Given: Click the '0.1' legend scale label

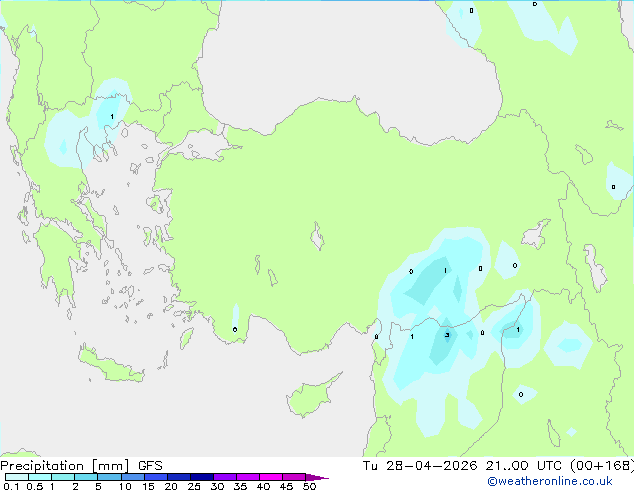Looking at the screenshot, I should (x=11, y=486).
